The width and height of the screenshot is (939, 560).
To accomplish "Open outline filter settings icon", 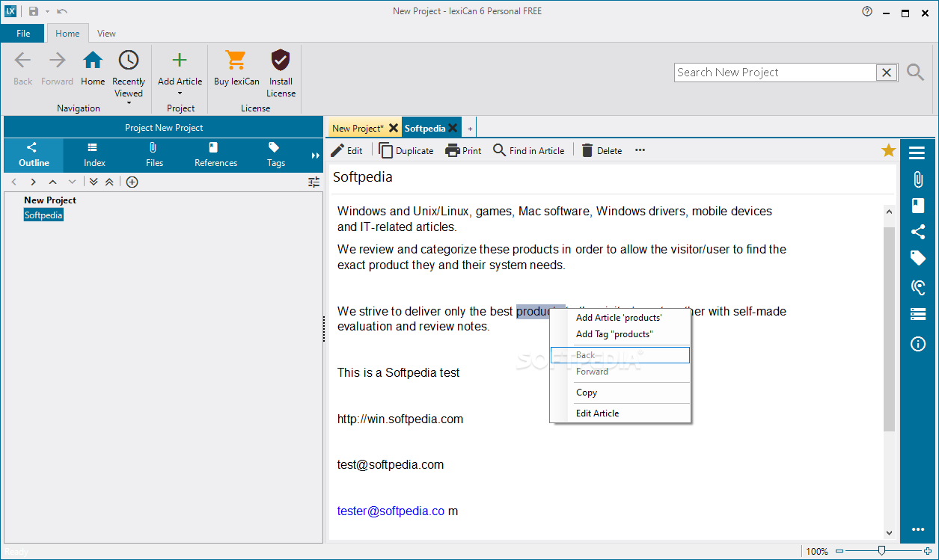I will 313,182.
